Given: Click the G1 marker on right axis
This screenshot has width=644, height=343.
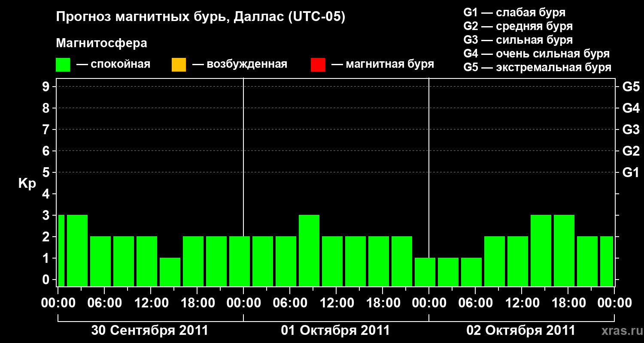Looking at the screenshot, I should [631, 172].
